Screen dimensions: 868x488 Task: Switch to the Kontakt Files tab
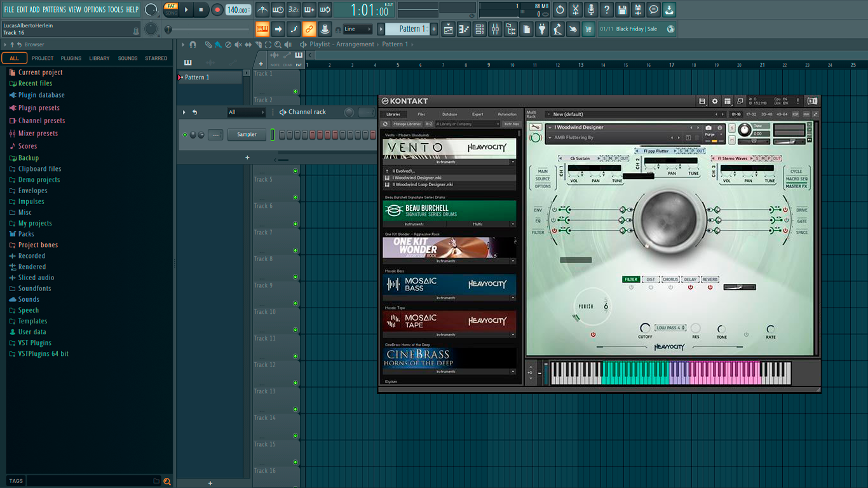(x=421, y=114)
